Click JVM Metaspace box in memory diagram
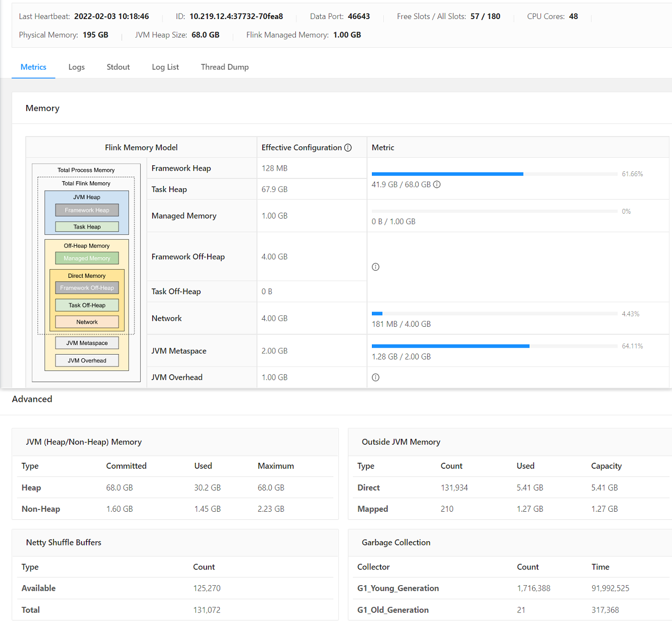This screenshot has width=672, height=639. tap(87, 343)
